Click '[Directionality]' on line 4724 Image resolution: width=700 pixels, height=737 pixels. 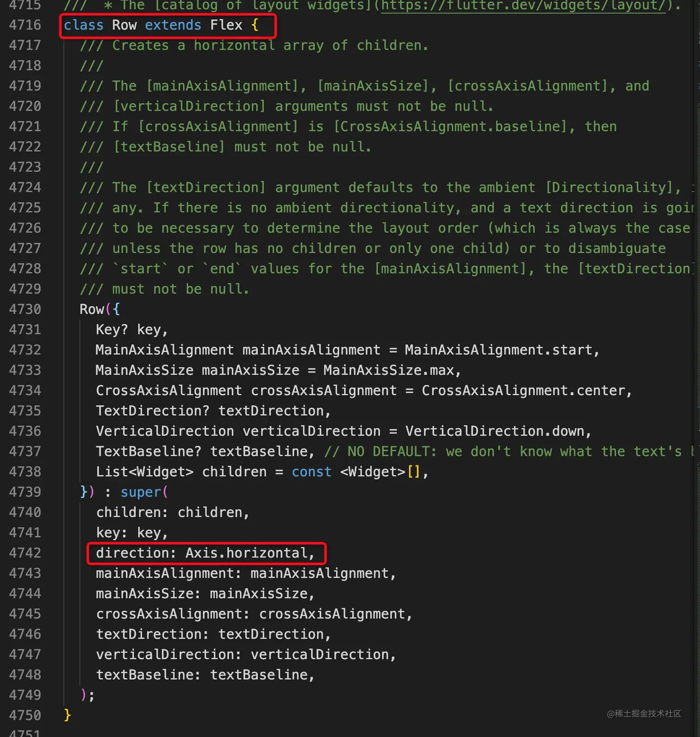click(x=609, y=188)
